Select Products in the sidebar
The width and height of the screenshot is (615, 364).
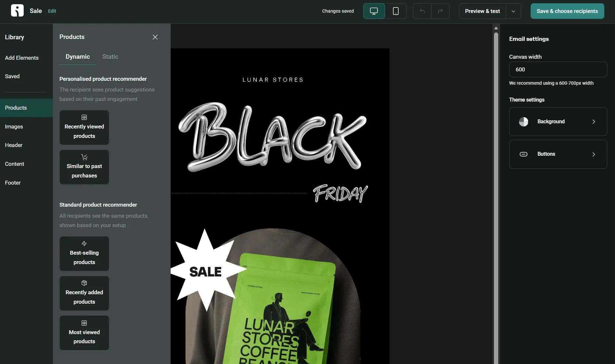[26, 108]
